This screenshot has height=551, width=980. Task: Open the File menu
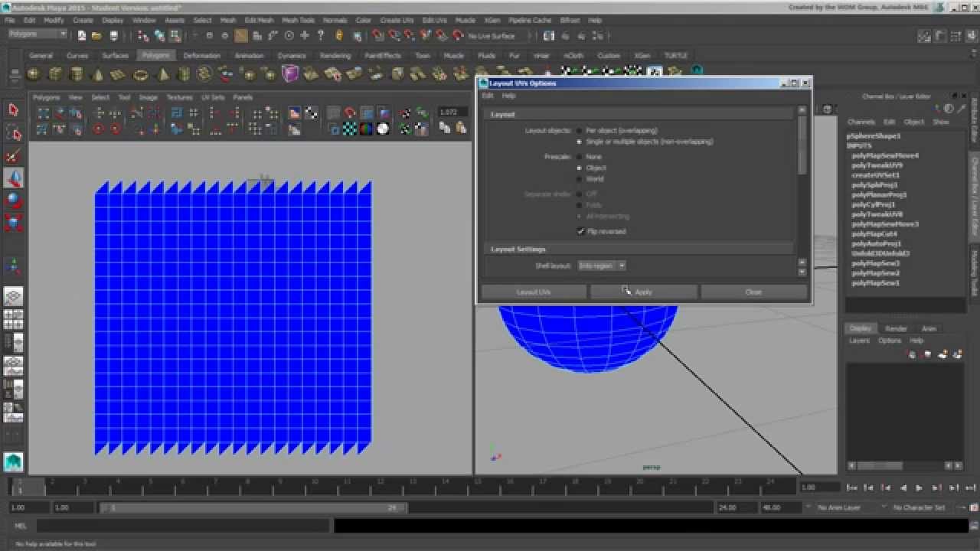click(x=10, y=21)
